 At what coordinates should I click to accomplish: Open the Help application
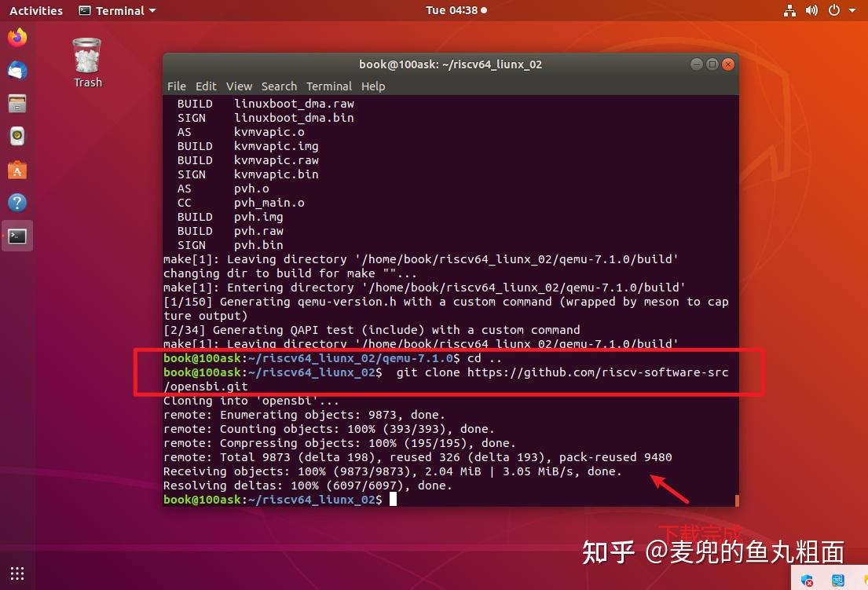(17, 202)
